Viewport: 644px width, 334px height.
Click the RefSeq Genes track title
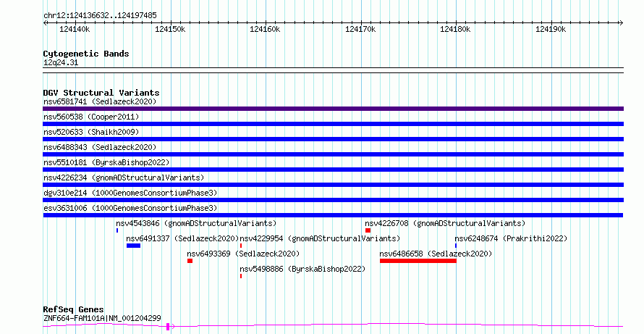(74, 309)
